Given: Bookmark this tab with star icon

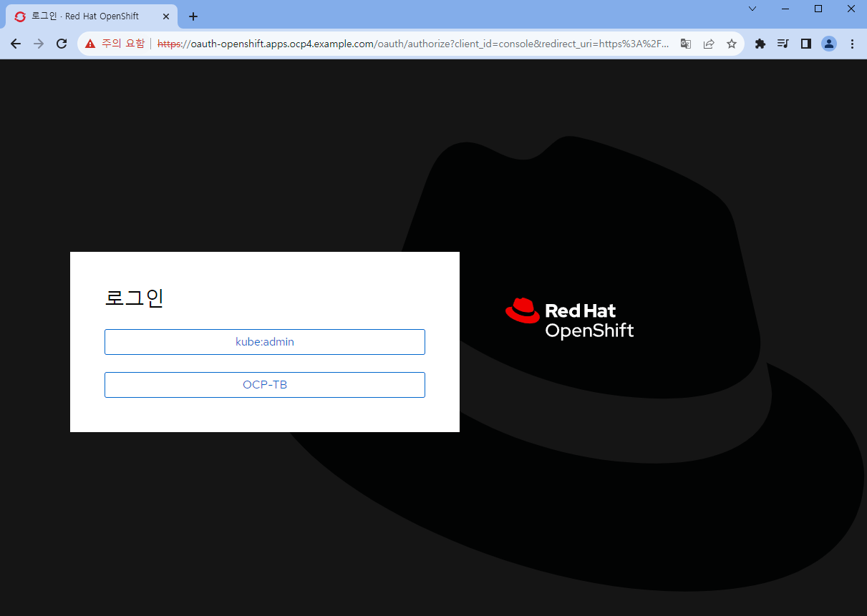Looking at the screenshot, I should 732,44.
